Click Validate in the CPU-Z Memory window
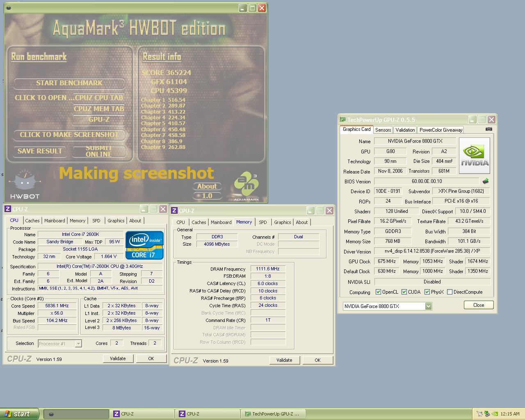Viewport: 525px width, 420px height. tap(284, 360)
